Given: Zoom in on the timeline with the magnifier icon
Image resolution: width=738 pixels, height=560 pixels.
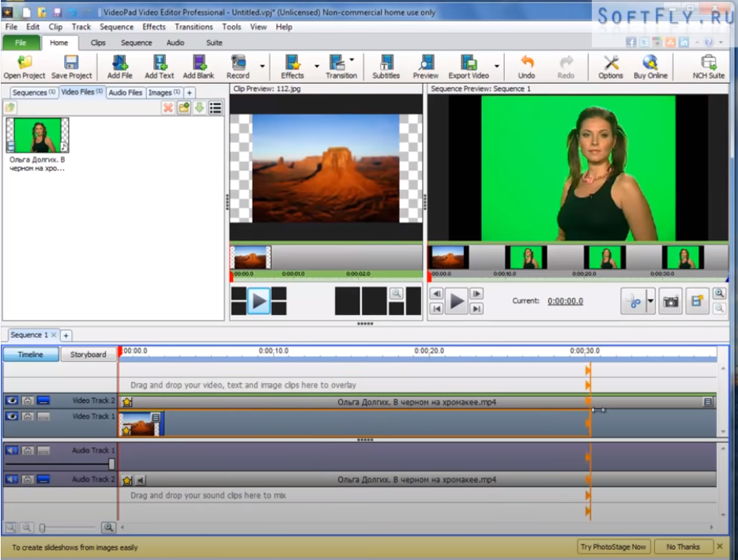Looking at the screenshot, I should pos(109,528).
